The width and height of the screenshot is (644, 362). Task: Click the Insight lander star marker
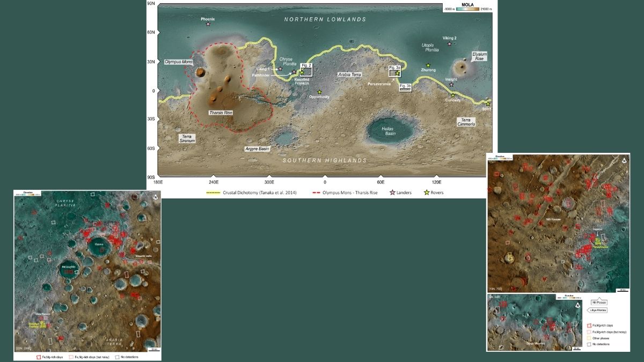(451, 85)
